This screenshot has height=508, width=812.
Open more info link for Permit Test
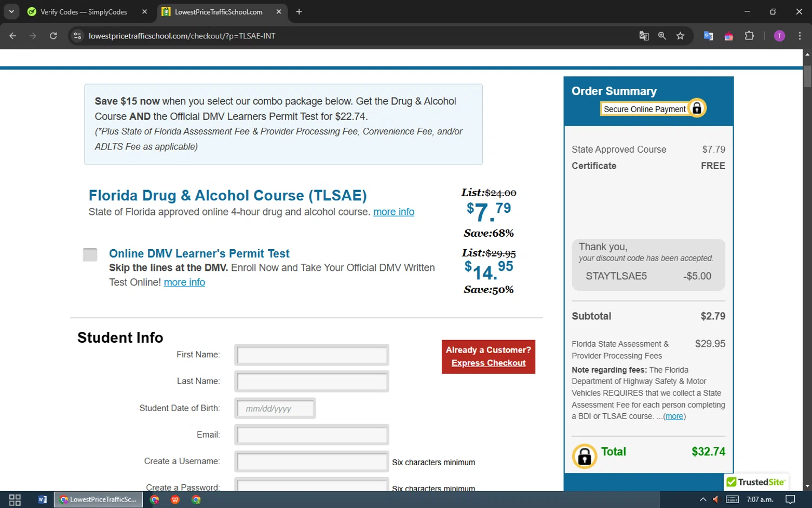click(185, 282)
